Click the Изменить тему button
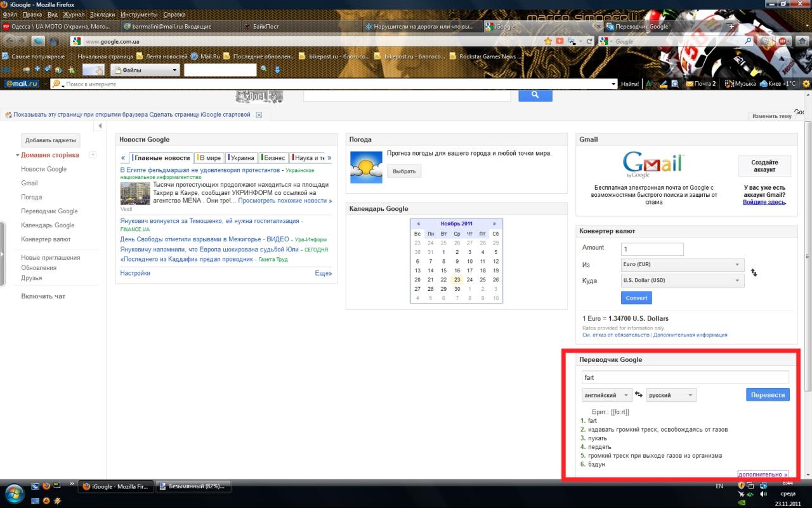The height and width of the screenshot is (508, 812). coord(771,116)
